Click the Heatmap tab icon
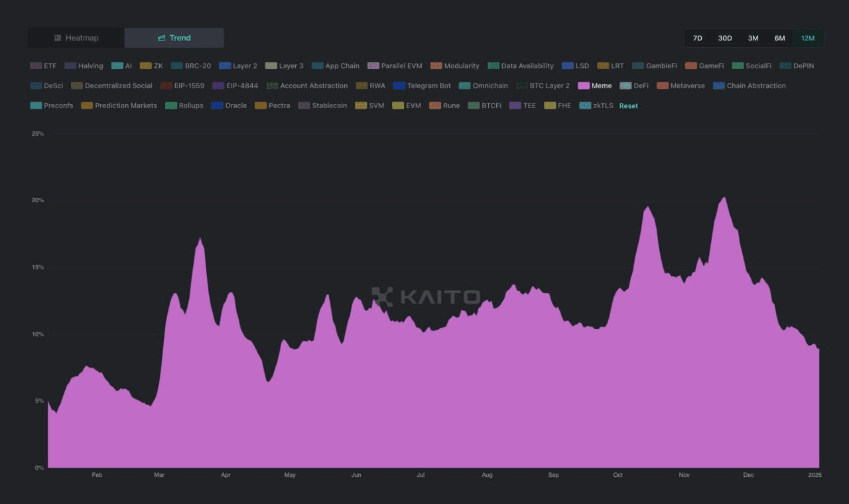Viewport: 849px width, 504px height. pyautogui.click(x=58, y=38)
